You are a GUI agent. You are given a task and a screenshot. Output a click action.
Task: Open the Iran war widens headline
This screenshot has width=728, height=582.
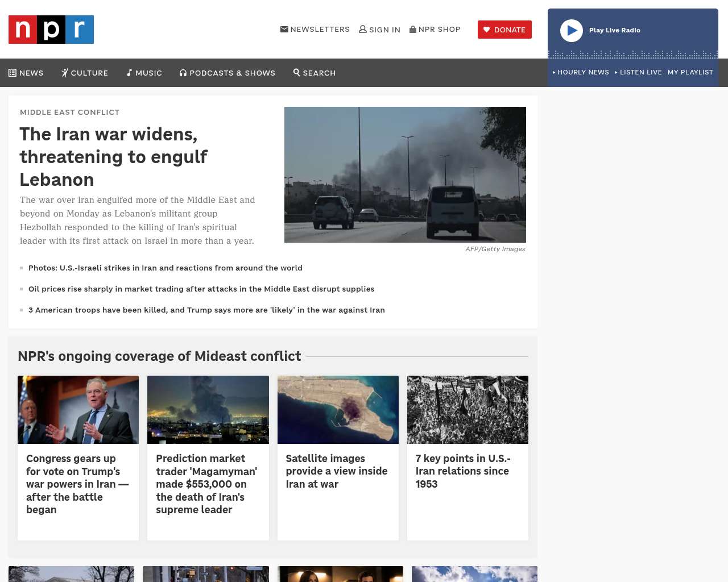coord(114,156)
